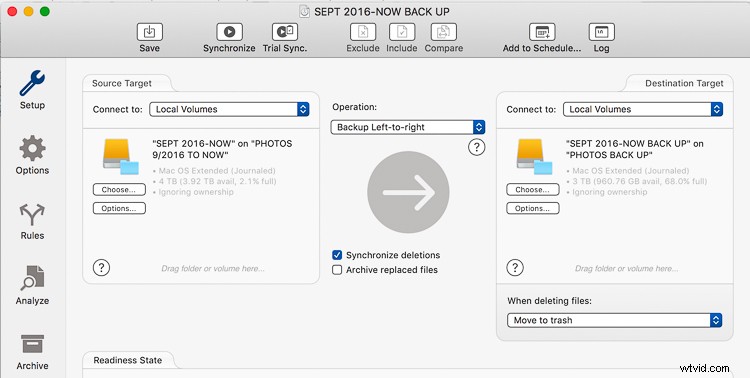Click the window title SEPT 2016-NOW BACK UP
The width and height of the screenshot is (750, 378).
click(382, 12)
